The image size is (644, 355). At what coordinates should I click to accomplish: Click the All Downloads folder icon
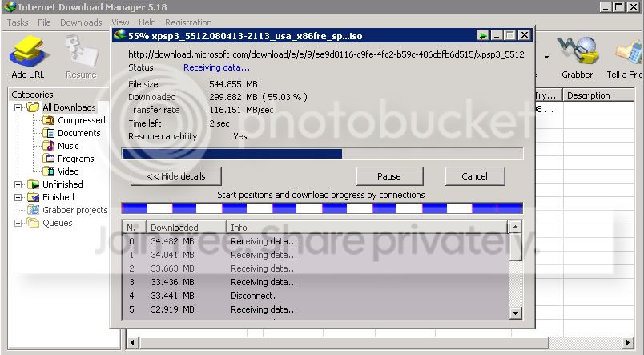coord(33,107)
